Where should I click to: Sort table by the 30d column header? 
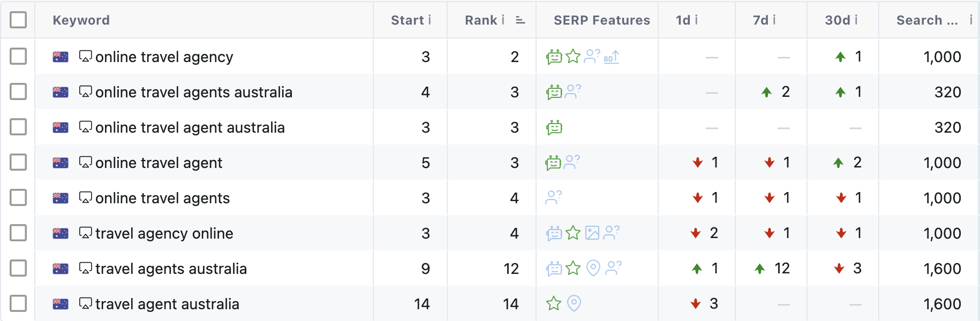[837, 20]
